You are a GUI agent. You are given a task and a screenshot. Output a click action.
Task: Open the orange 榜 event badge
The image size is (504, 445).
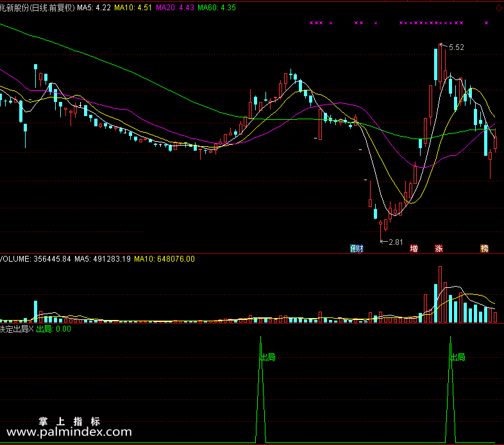pyautogui.click(x=484, y=249)
